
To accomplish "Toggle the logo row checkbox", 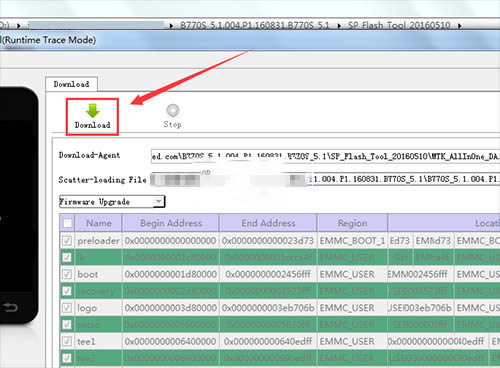I will (67, 307).
